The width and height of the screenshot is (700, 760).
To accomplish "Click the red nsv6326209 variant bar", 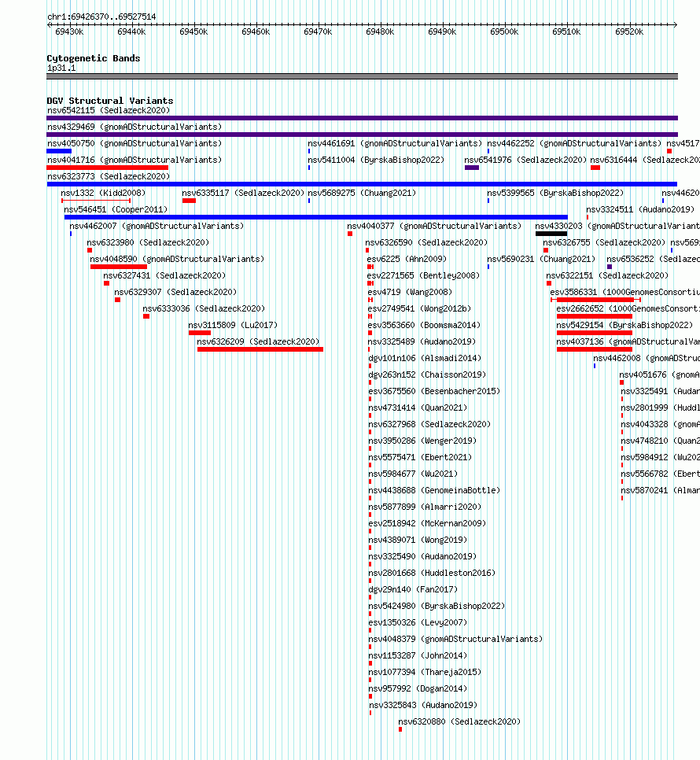I will coord(260,349).
